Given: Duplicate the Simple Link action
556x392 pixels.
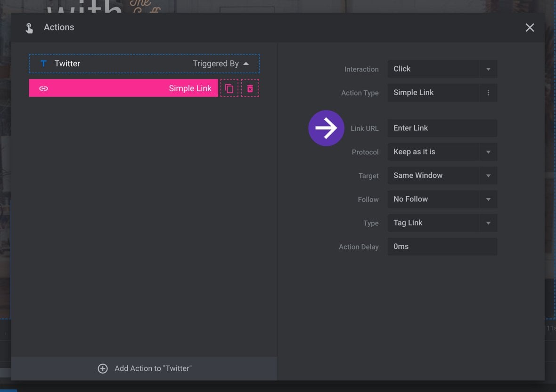Looking at the screenshot, I should click(229, 88).
